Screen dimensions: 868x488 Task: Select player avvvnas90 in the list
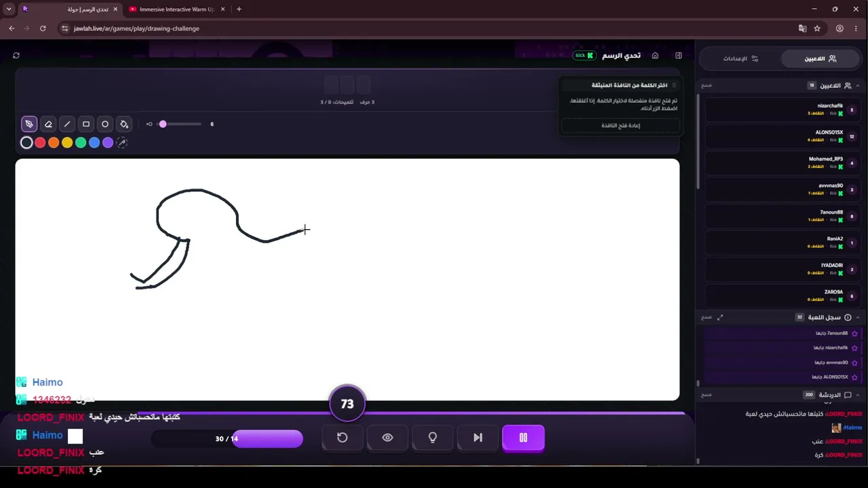tap(783, 190)
